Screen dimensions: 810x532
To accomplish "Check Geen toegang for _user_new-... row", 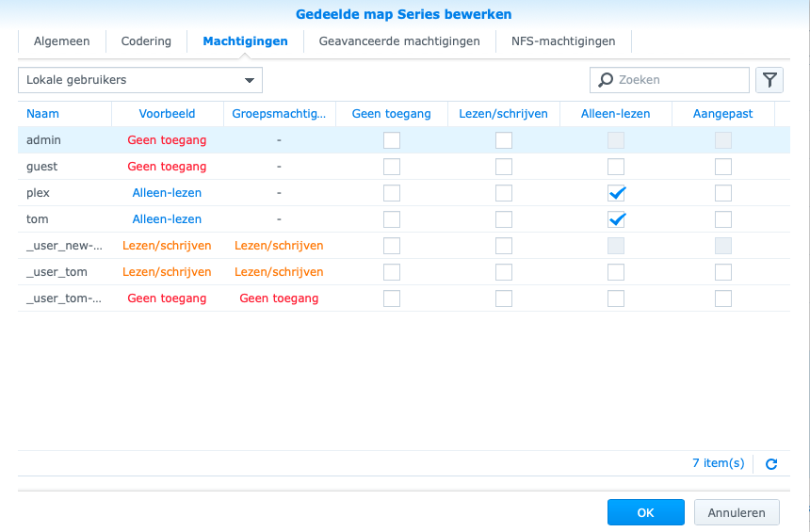I will tap(392, 246).
